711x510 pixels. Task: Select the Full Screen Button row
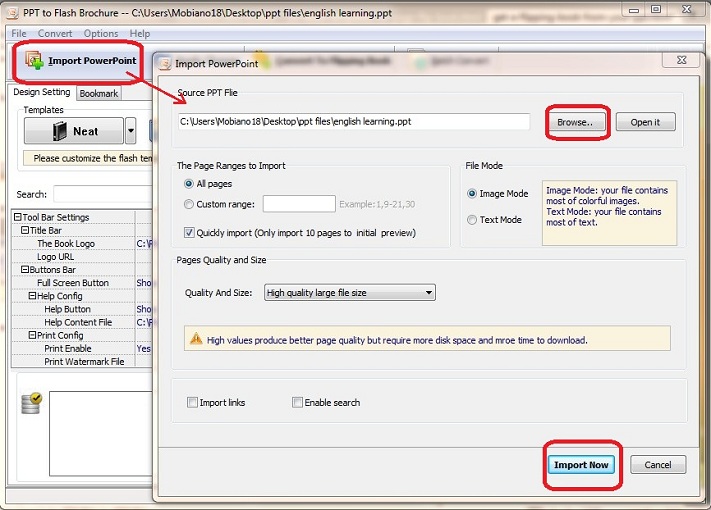click(82, 283)
